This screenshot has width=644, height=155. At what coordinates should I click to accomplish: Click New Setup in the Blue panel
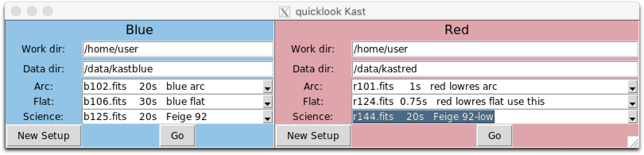44,136
